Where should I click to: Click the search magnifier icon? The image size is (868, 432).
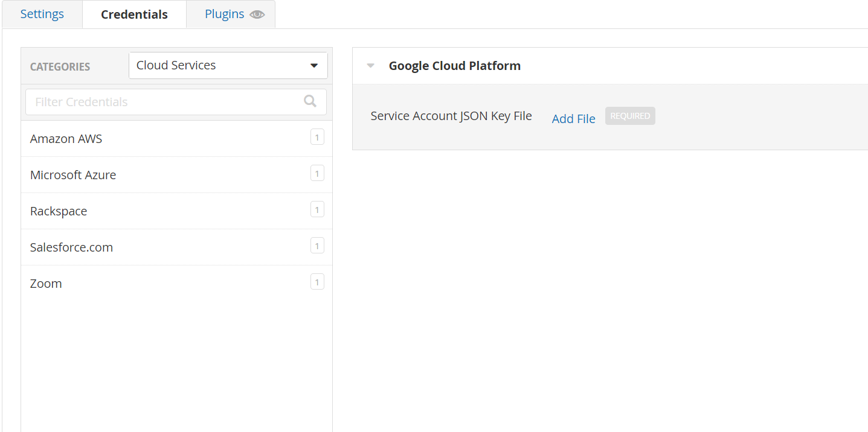click(x=310, y=101)
